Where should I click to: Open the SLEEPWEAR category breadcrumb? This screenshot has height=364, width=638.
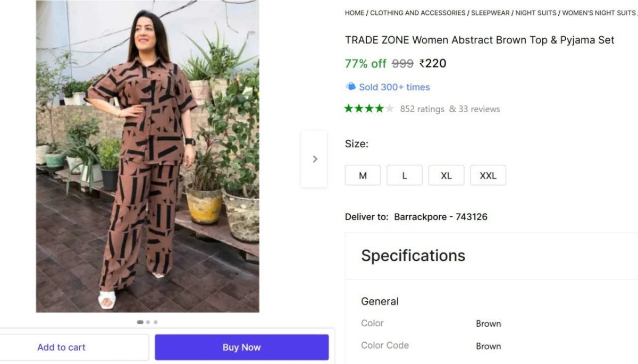point(489,13)
